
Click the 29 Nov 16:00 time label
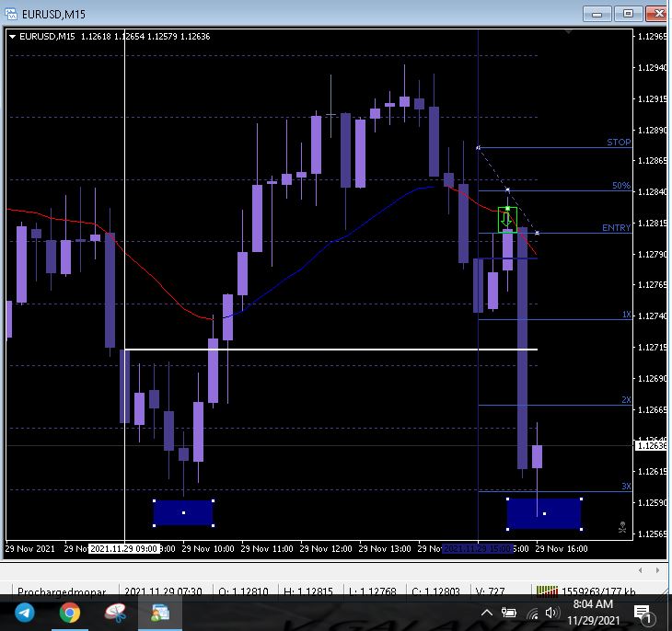pyautogui.click(x=562, y=549)
